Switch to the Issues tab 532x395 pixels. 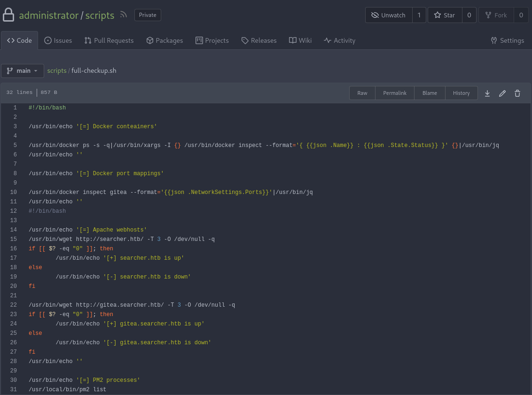pyautogui.click(x=58, y=40)
